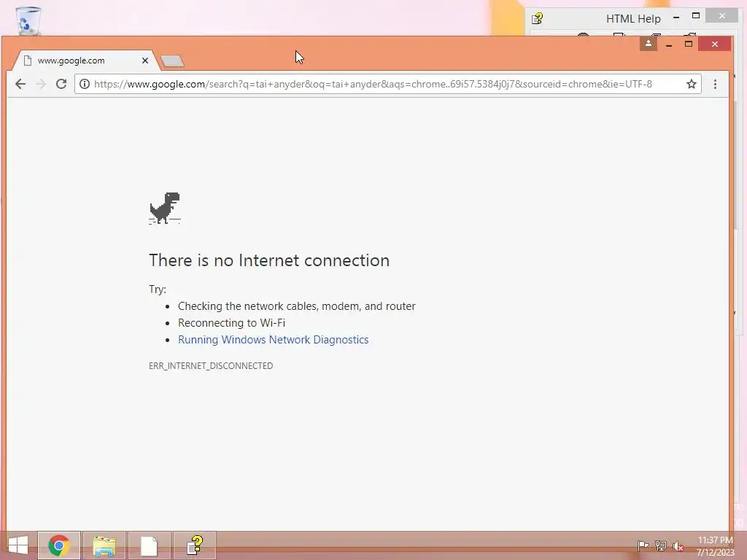Click the 'There is no Internet connection' heading

click(269, 260)
